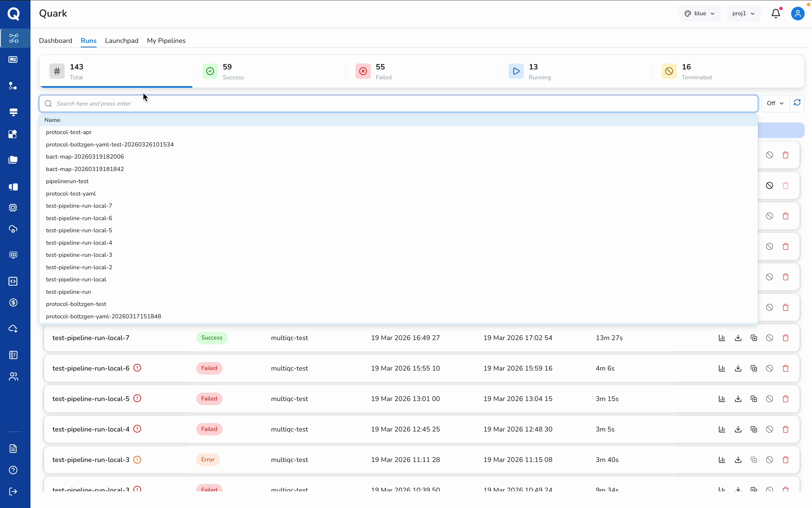The width and height of the screenshot is (812, 508).
Task: Switch to the Runs tab
Action: coord(89,41)
